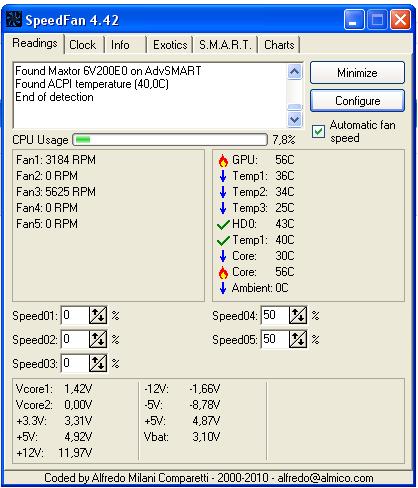418x488 pixels.
Task: Click the +5V 4,87V reading
Action: point(182,421)
